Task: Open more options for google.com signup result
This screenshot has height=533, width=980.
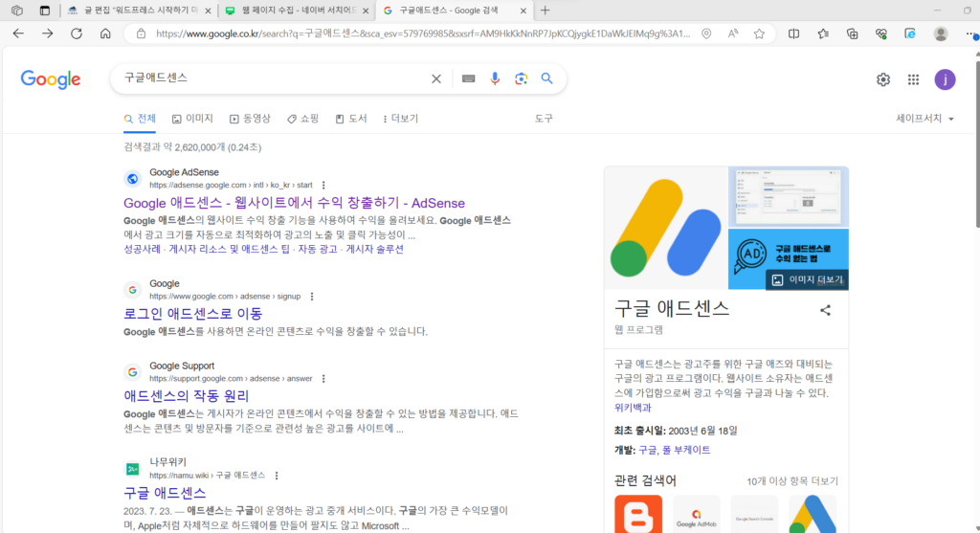Action: point(312,297)
